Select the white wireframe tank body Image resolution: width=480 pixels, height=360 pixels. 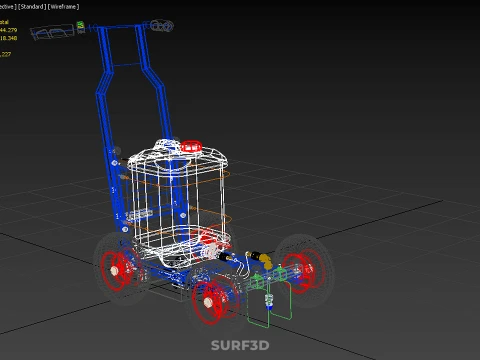(180, 203)
